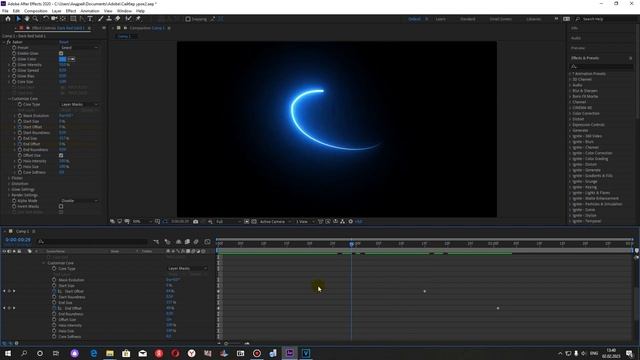This screenshot has height=360, width=640.
Task: Go to previous keyframe on Start Offset row
Action: point(4,291)
